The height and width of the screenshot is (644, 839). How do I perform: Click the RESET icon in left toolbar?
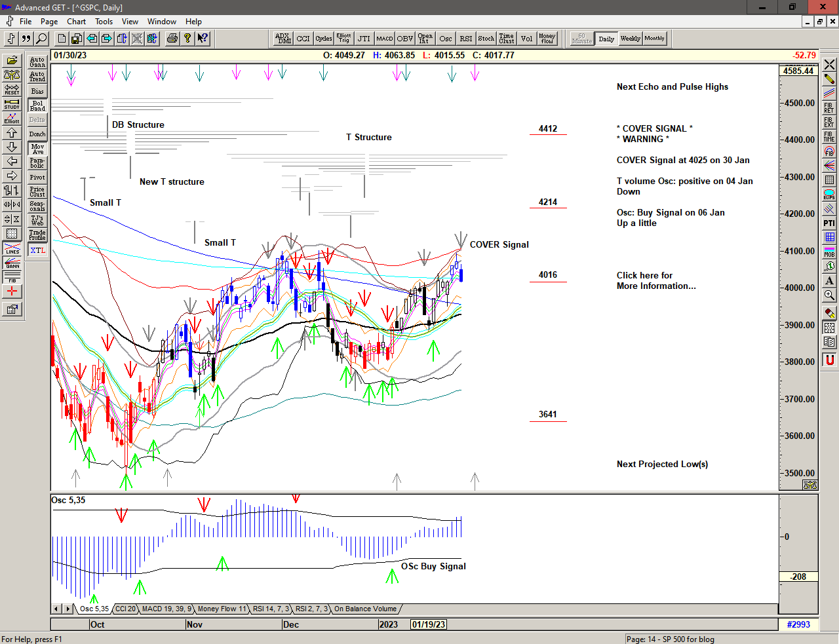[x=12, y=89]
